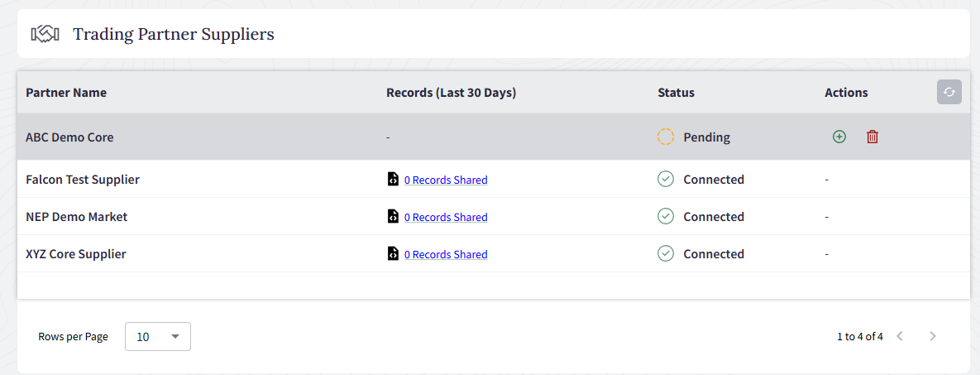
Task: Click the handshake icon beside page title
Action: point(45,34)
